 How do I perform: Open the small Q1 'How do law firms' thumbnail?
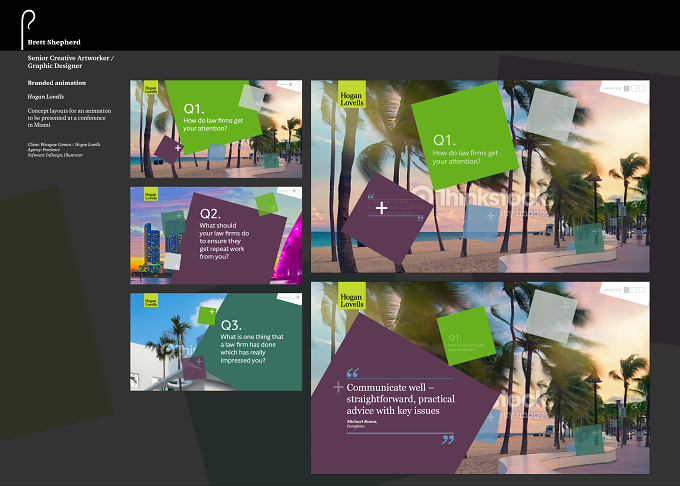click(216, 129)
